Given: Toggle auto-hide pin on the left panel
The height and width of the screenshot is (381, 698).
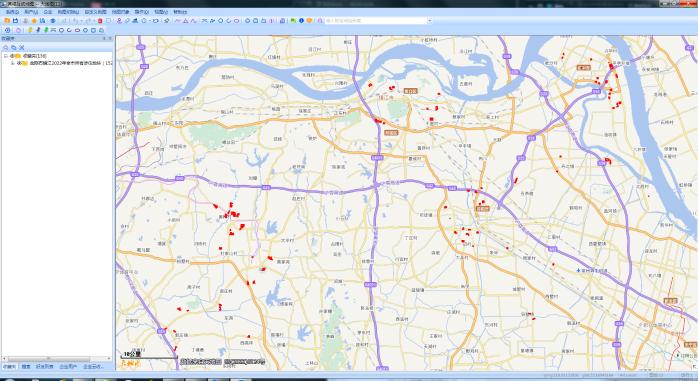Looking at the screenshot, I should [104, 39].
